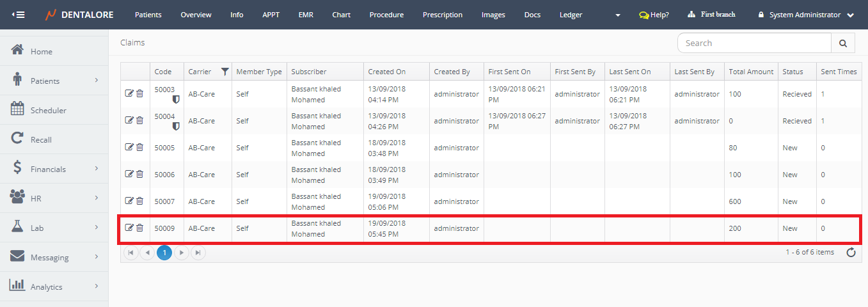Click the search magnifier button

coord(842,43)
